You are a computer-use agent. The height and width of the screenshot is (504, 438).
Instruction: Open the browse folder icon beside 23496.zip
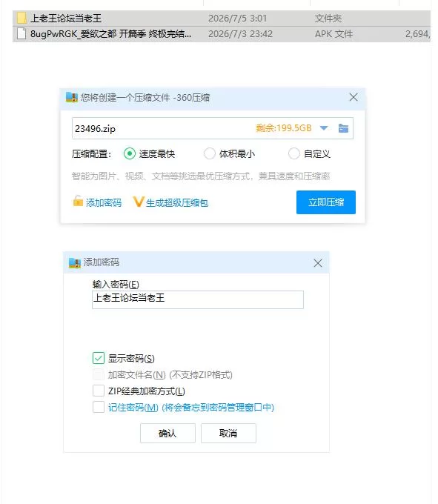pos(344,128)
